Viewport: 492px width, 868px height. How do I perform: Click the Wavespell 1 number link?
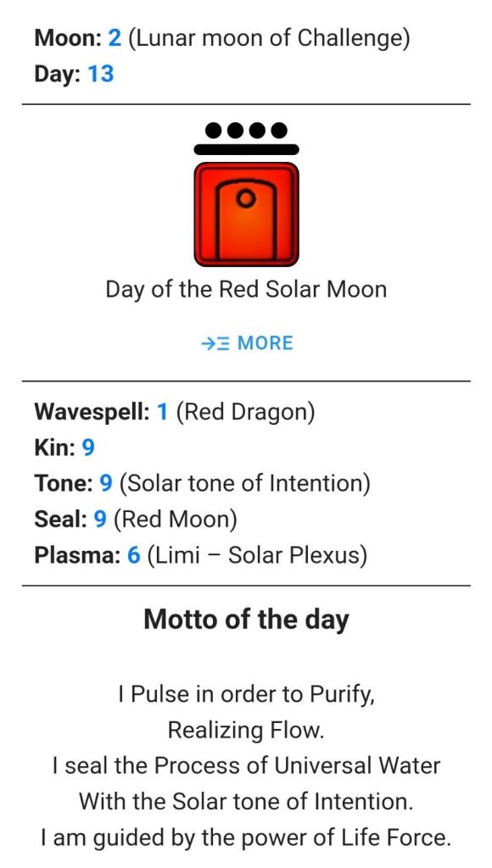(162, 412)
